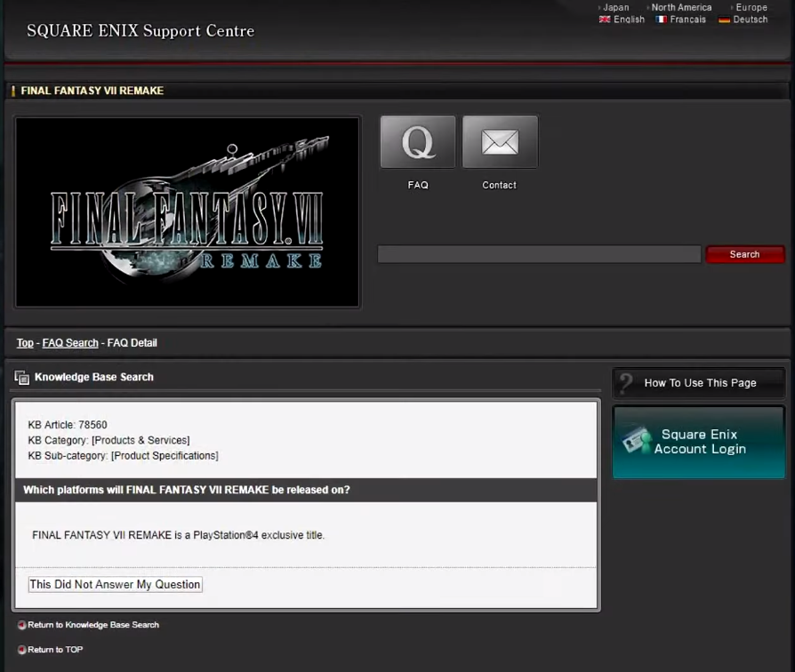Click KB Category: [Products & Services] text
The image size is (795, 672).
108,440
